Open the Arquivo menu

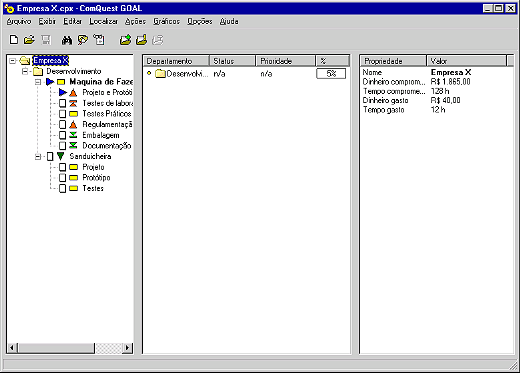(19, 21)
